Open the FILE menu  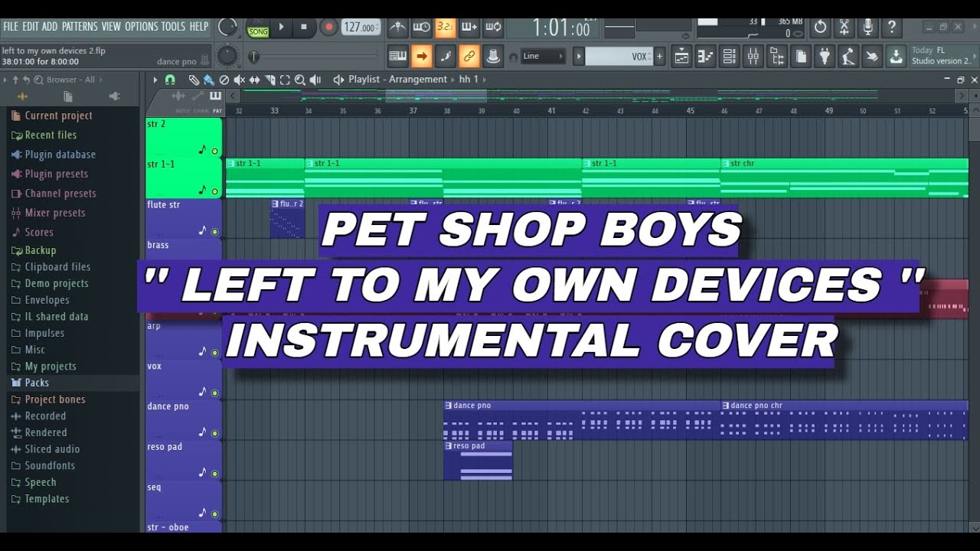click(11, 27)
